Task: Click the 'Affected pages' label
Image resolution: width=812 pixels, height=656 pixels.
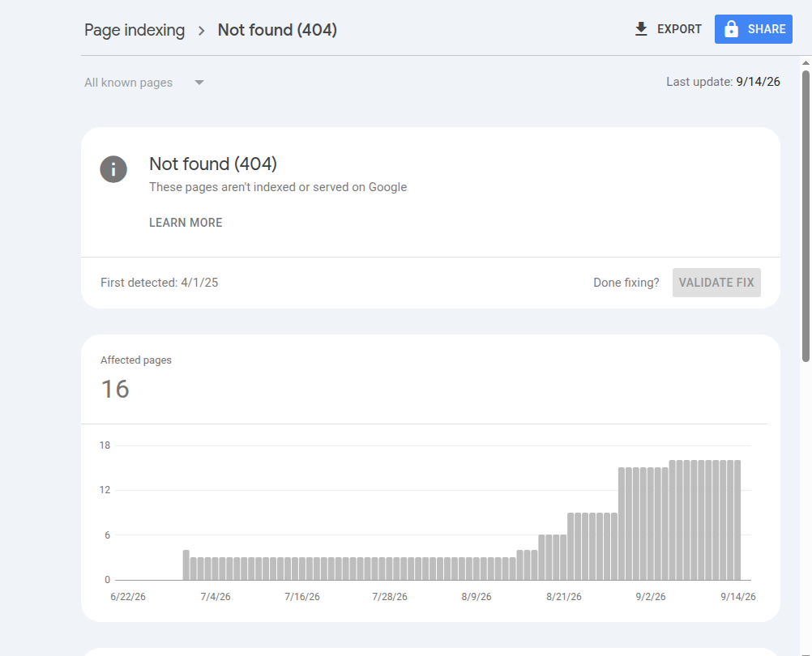Action: [135, 360]
